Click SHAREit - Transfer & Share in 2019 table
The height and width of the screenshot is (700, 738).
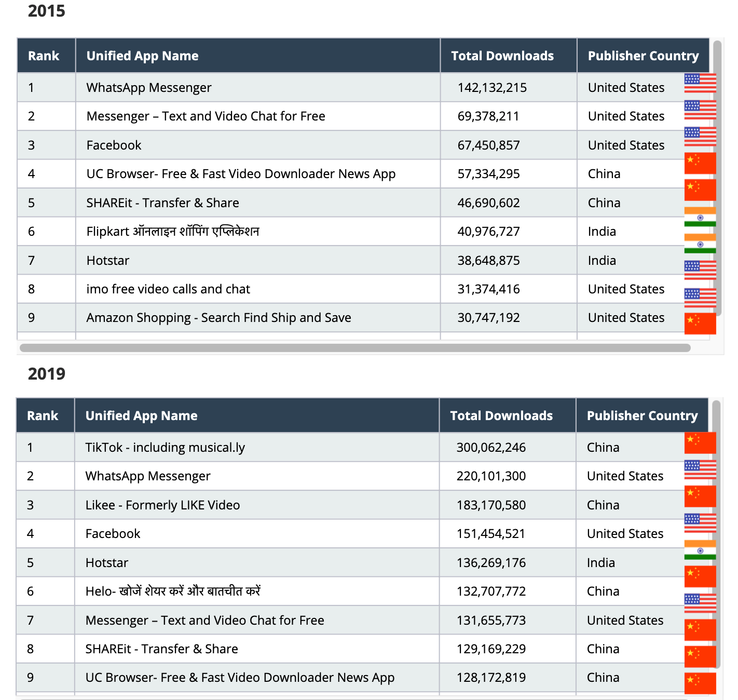161,649
